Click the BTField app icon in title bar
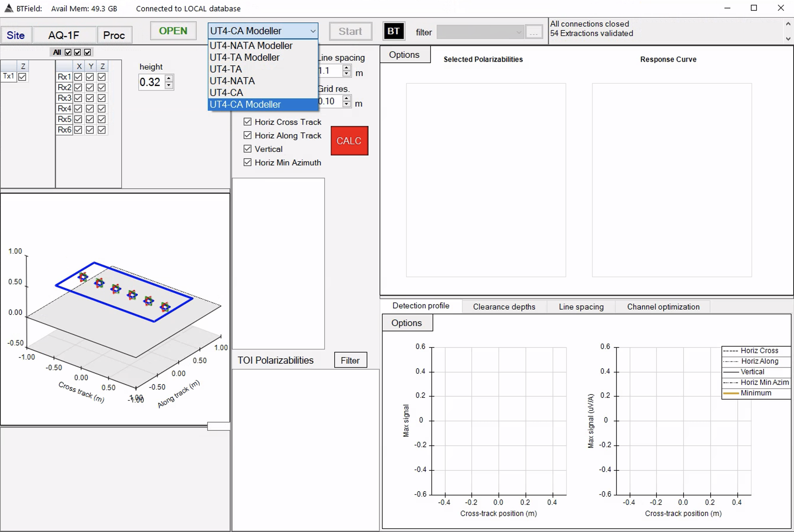Screen dimensions: 794x532 pyautogui.click(x=9, y=8)
